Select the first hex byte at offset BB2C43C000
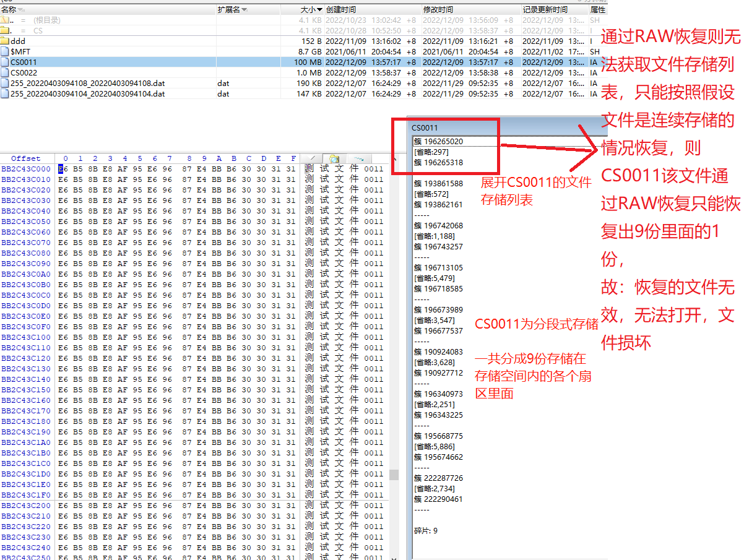Image resolution: width=744 pixels, height=560 pixels. (x=62, y=169)
